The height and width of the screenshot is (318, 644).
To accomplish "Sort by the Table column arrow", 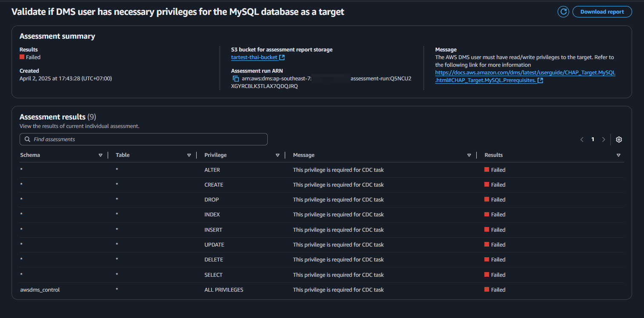I will pos(189,155).
